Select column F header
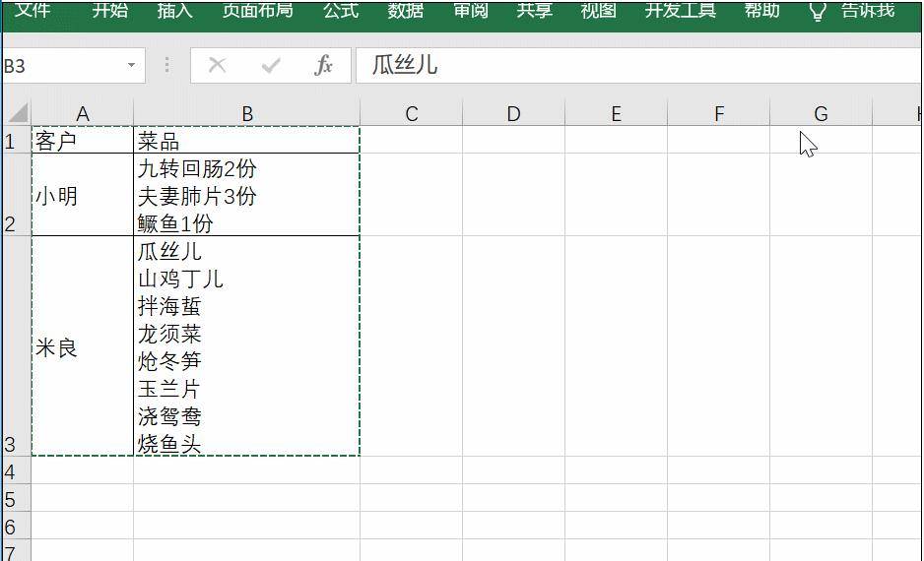 pos(719,113)
